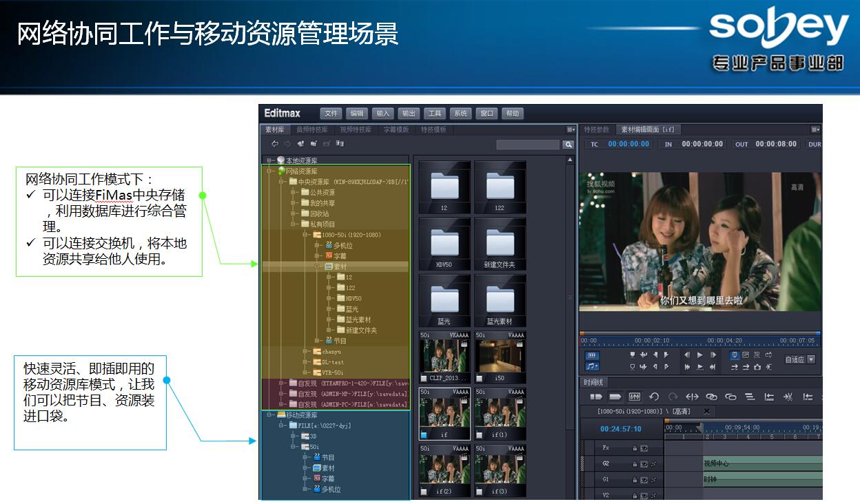Select the 蓝光素材 tree folder

pyautogui.click(x=354, y=319)
